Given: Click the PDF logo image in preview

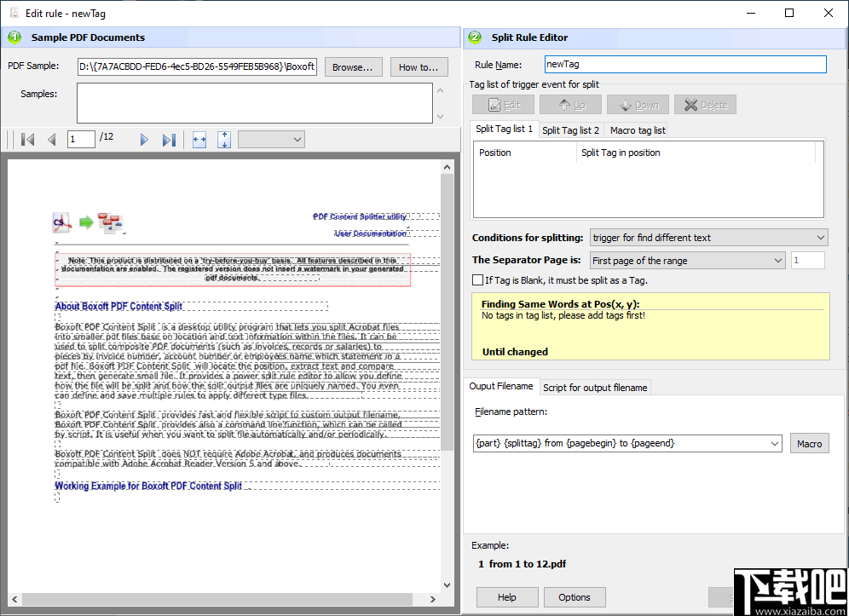Looking at the screenshot, I should point(61,222).
